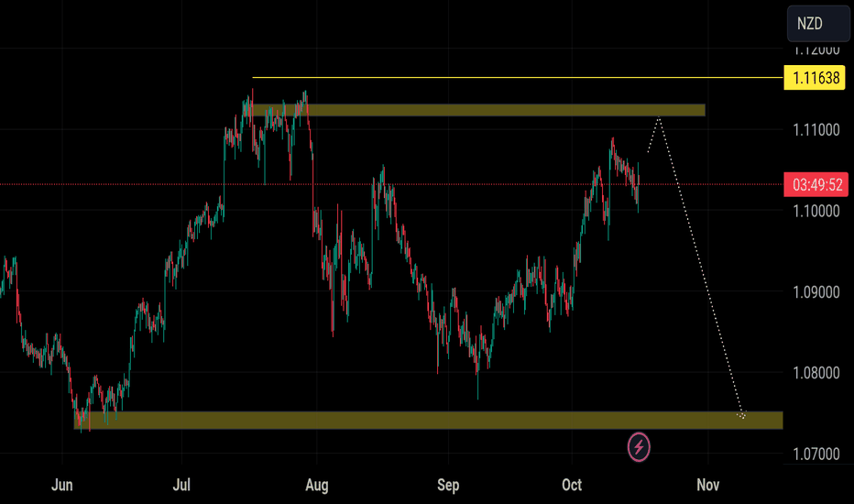Click the Oct label on time axis
The height and width of the screenshot is (504, 854).
coord(572,485)
